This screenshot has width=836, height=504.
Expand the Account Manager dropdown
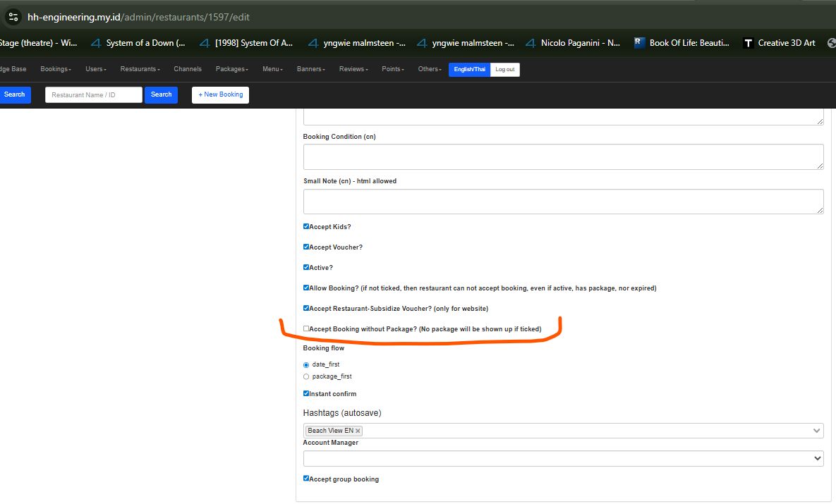(x=563, y=458)
